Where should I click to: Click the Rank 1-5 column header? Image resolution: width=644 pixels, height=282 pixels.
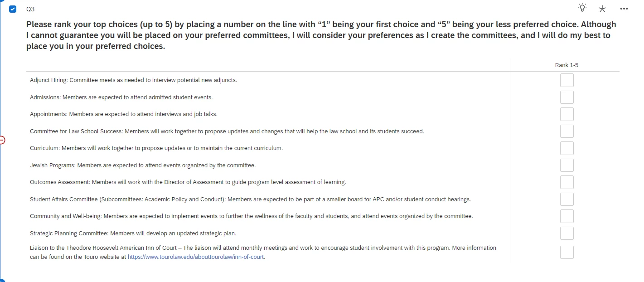[x=567, y=65]
